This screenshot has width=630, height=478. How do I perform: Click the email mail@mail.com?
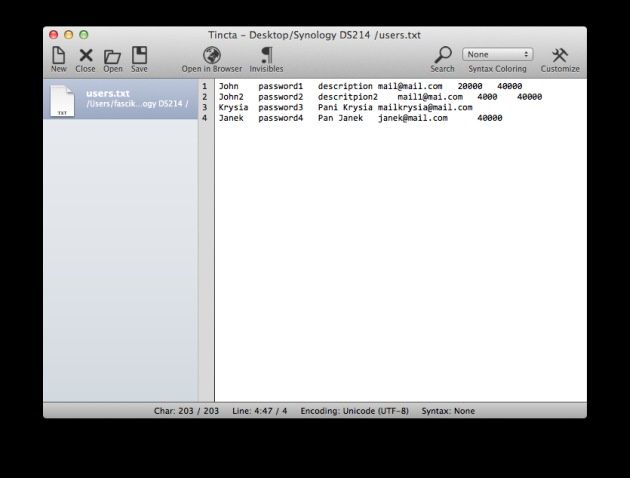click(x=410, y=86)
